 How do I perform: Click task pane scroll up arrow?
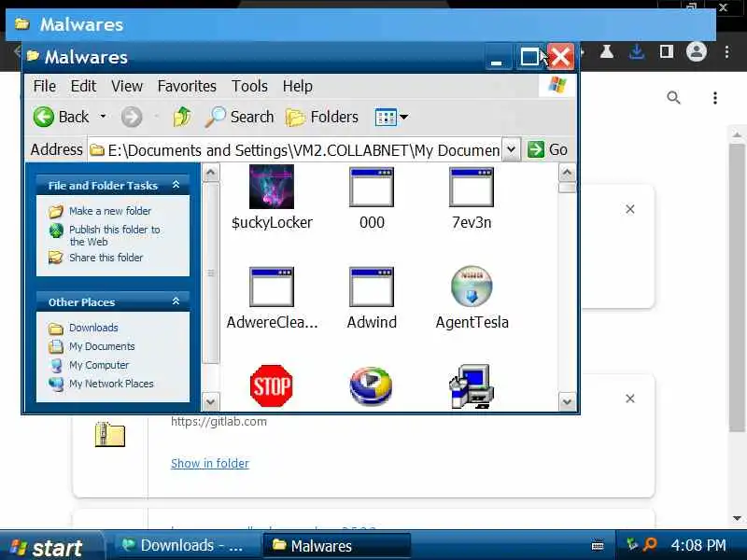(x=211, y=173)
